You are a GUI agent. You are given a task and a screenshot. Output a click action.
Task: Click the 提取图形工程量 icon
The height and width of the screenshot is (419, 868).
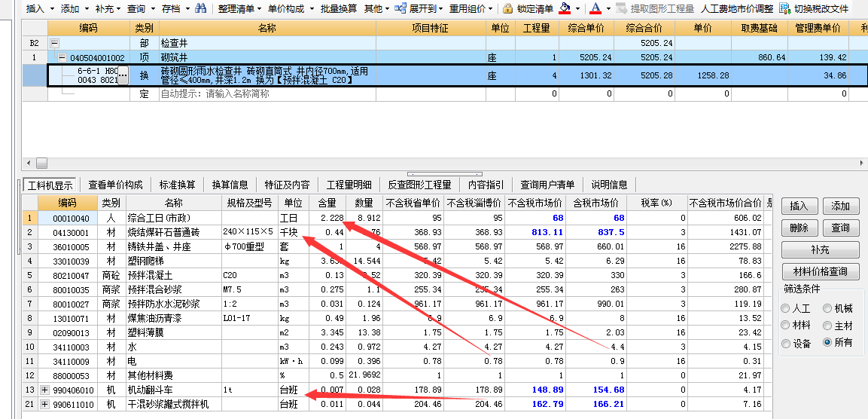[623, 8]
